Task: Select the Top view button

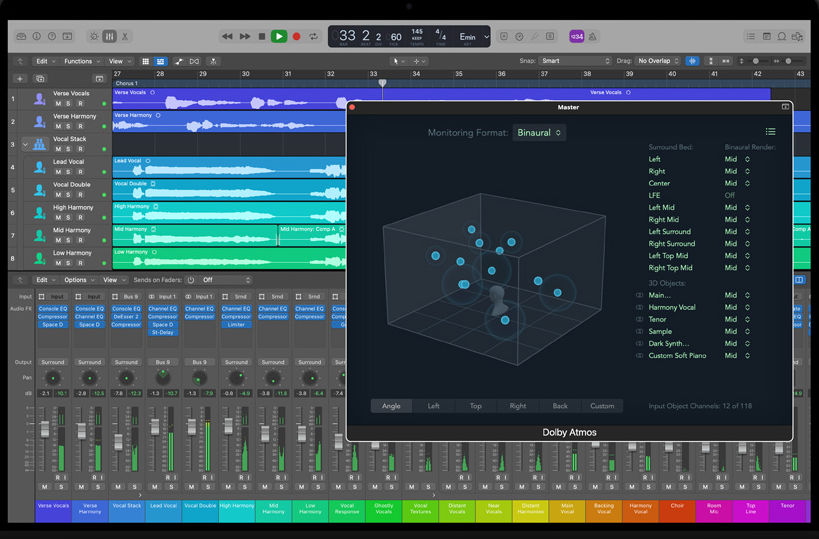Action: (x=475, y=406)
